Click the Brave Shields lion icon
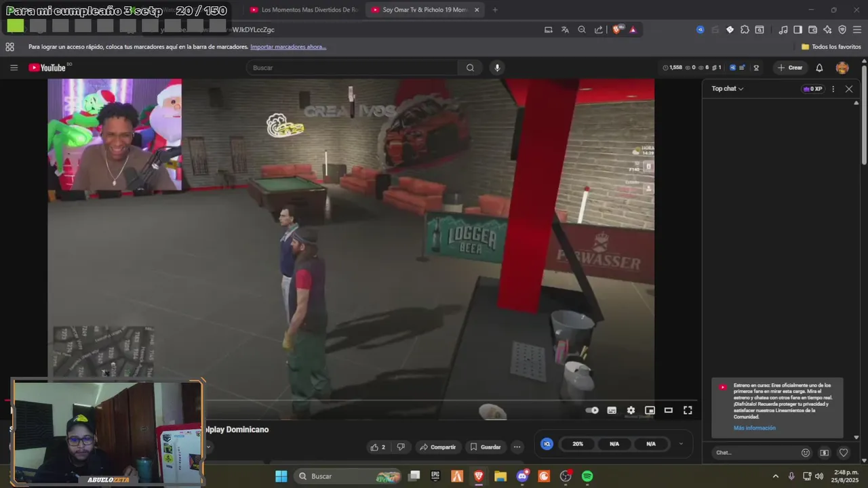868x488 pixels. [616, 30]
